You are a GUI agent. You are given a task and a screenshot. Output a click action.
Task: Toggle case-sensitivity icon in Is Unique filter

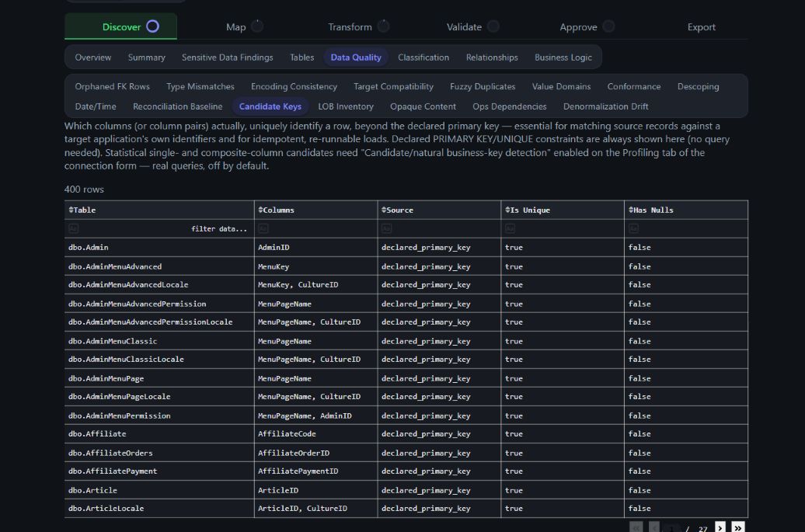click(x=510, y=229)
